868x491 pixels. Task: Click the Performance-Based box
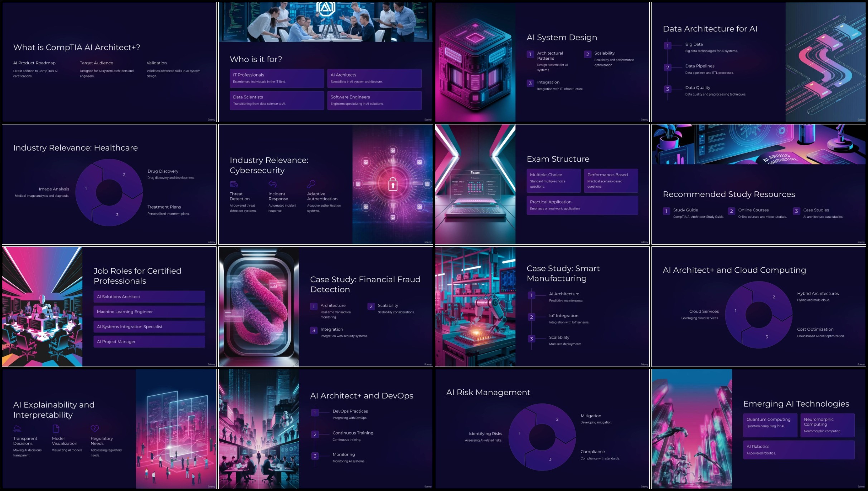611,181
